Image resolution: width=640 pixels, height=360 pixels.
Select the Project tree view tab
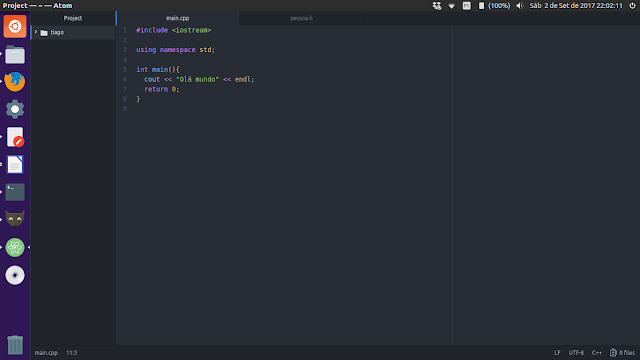(73, 18)
